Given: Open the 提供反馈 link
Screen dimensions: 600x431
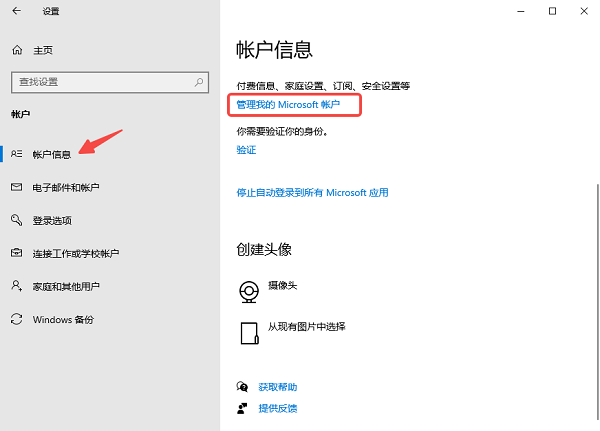Looking at the screenshot, I should coord(277,408).
